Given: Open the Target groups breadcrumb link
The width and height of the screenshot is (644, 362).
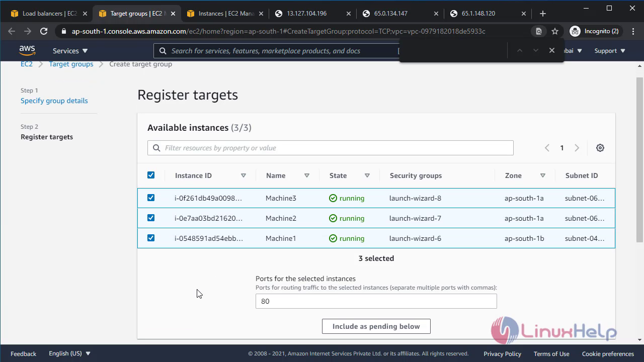Looking at the screenshot, I should 71,64.
